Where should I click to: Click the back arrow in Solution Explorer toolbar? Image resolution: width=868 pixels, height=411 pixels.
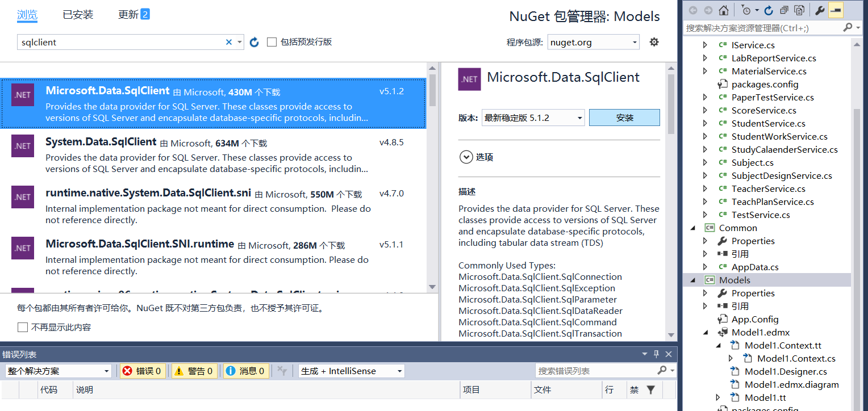pyautogui.click(x=693, y=10)
